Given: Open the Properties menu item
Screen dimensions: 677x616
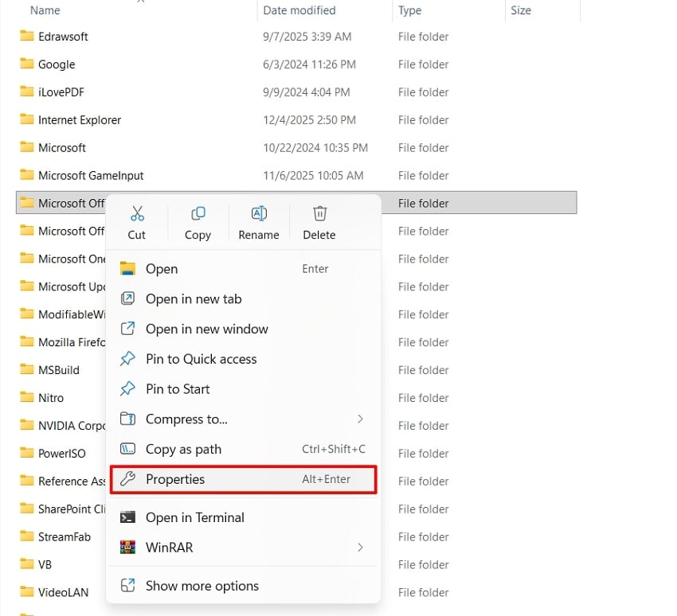Looking at the screenshot, I should [176, 479].
